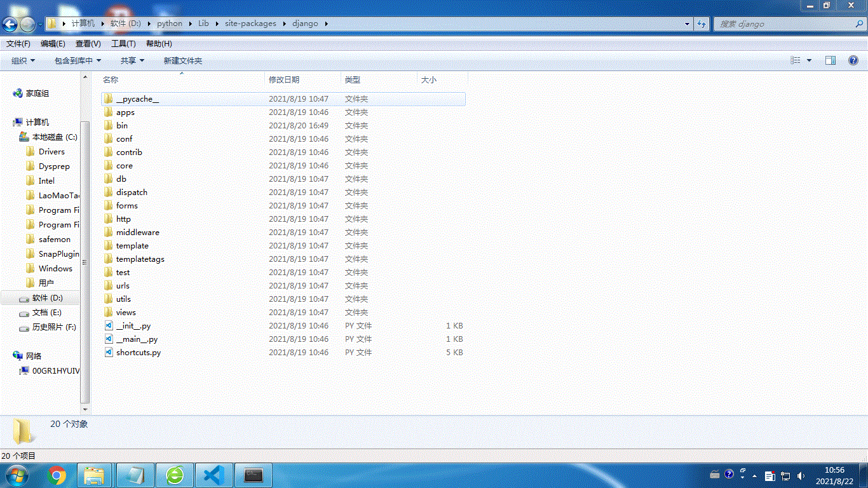
Task: Open the 共享 dropdown menu
Action: (x=132, y=60)
